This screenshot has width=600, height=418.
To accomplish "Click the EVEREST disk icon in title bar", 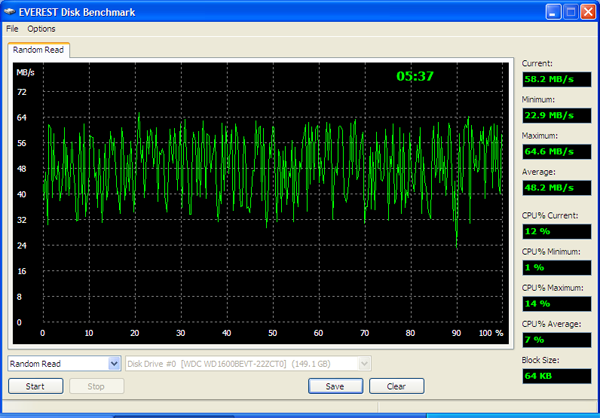I will [x=9, y=12].
